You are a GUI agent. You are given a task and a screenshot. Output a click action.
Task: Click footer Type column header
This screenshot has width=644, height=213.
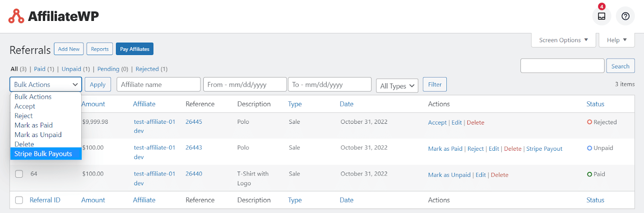tap(295, 200)
